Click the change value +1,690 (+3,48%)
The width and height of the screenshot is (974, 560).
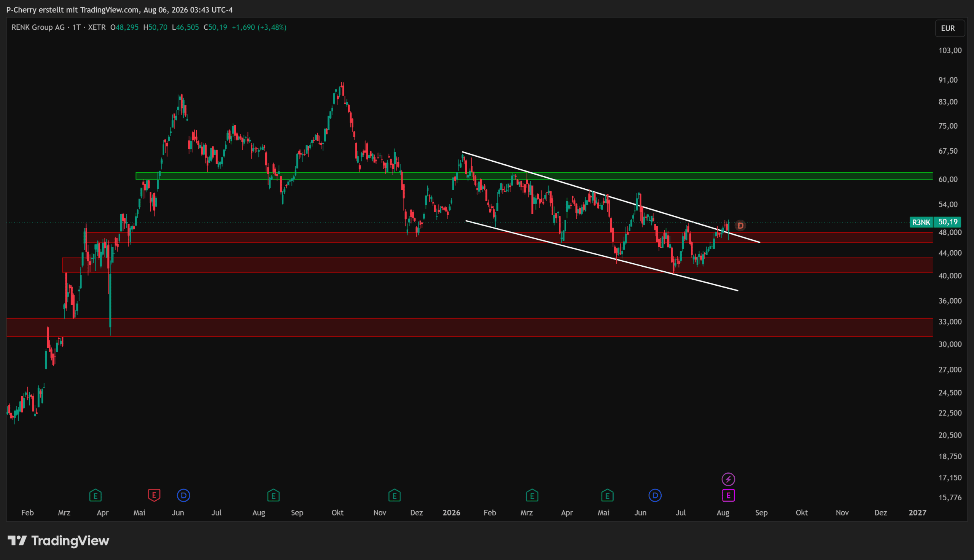pos(259,27)
